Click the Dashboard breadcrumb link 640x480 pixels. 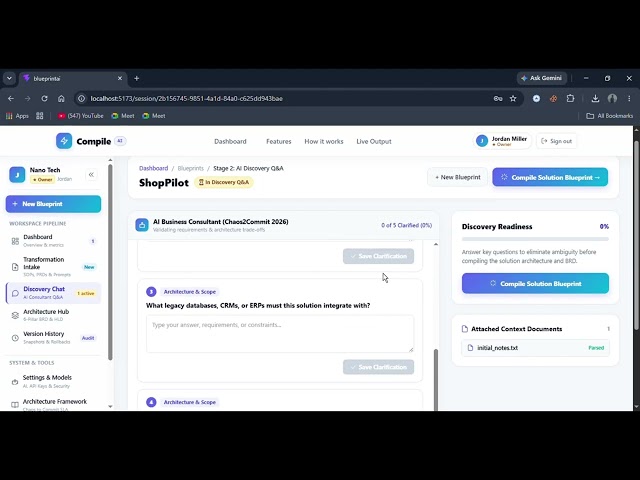[153, 168]
